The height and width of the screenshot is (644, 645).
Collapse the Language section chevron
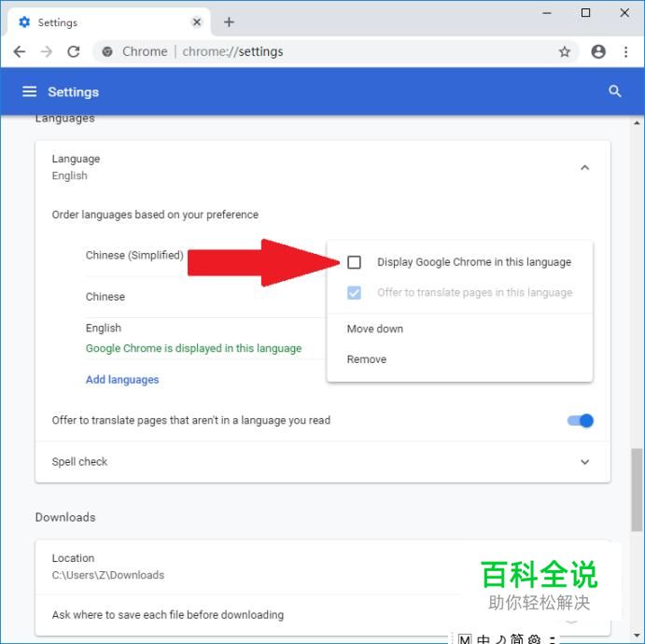(584, 167)
